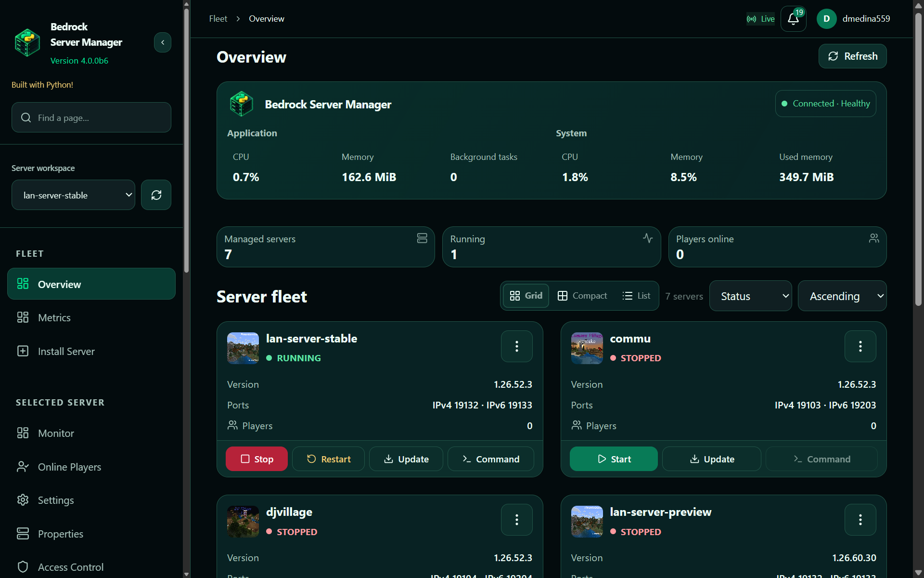Restart the lan-server-stable server
Screen dimensions: 924x578
point(328,459)
